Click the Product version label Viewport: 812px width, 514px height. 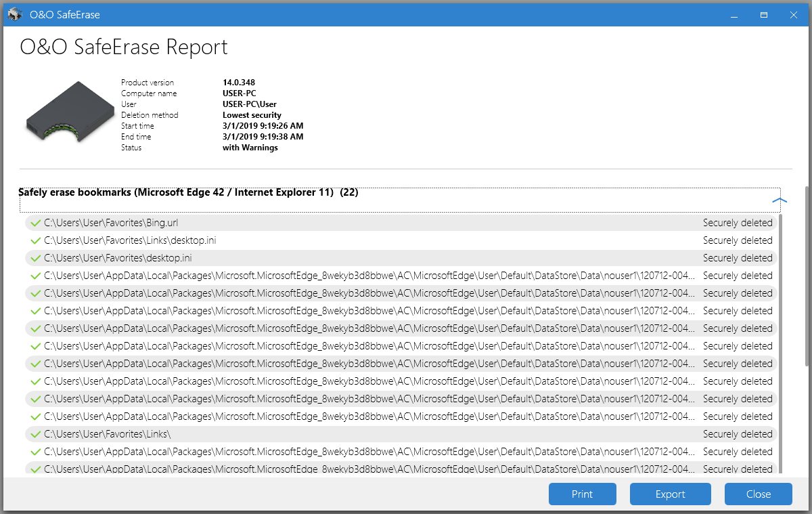click(148, 83)
